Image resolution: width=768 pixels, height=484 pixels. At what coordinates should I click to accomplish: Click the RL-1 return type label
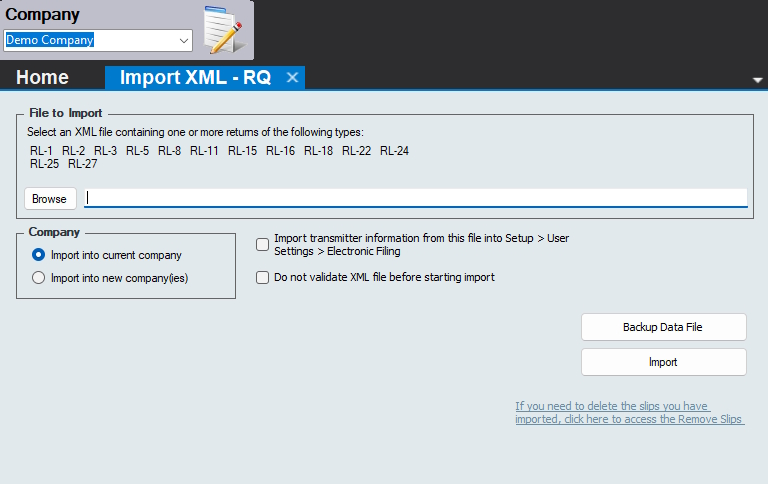(x=41, y=151)
